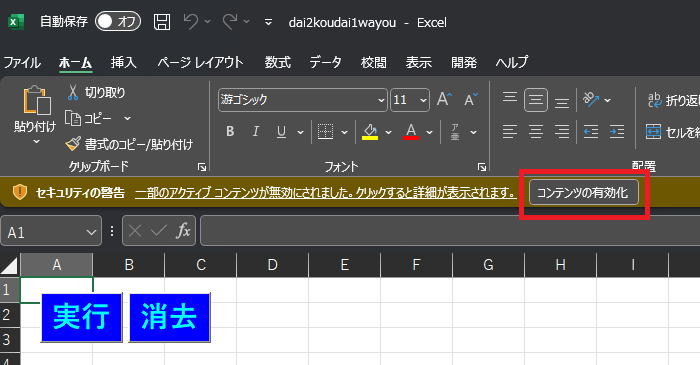The width and height of the screenshot is (700, 365).
Task: Click the Format Painter brush icon
Action: [x=73, y=144]
